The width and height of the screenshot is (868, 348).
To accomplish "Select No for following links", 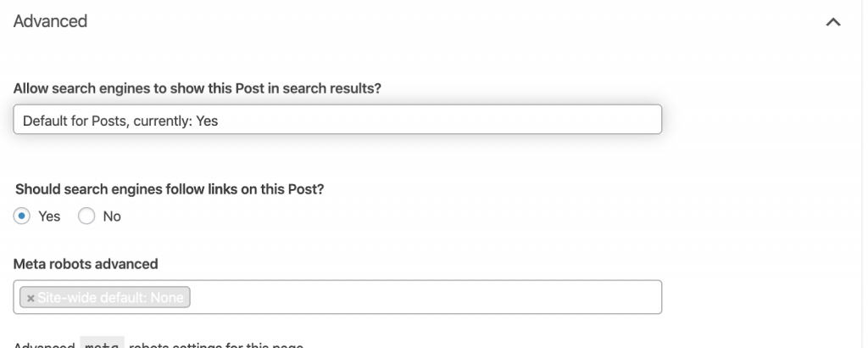I will tap(86, 216).
